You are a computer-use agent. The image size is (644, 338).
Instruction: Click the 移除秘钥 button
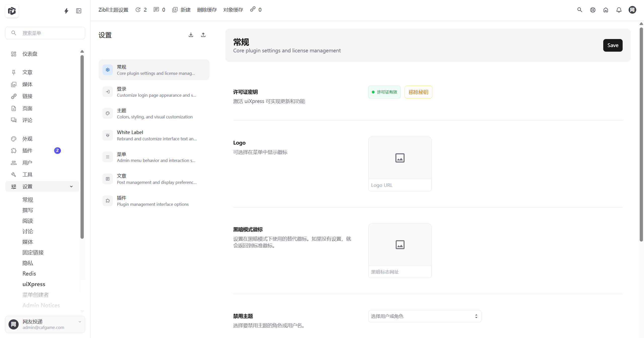(x=418, y=92)
